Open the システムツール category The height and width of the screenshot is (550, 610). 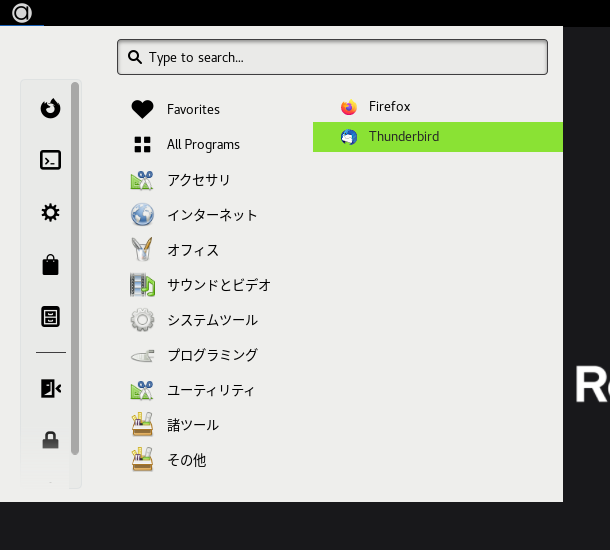pyautogui.click(x=214, y=320)
